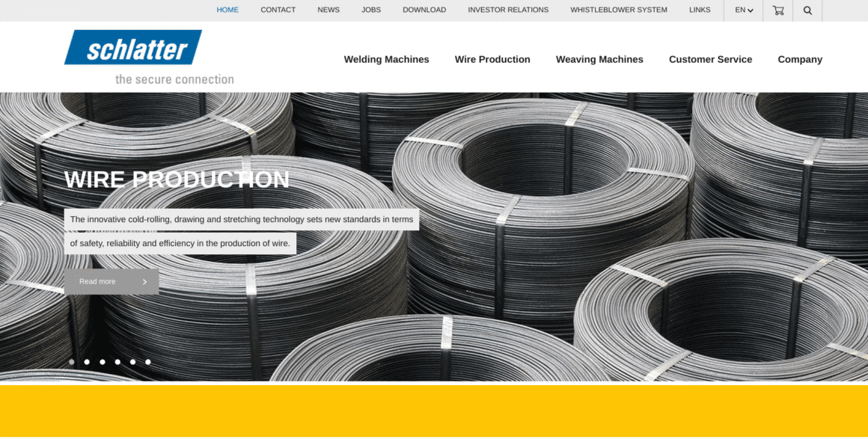Click 'the secure connection' tagline

(174, 79)
